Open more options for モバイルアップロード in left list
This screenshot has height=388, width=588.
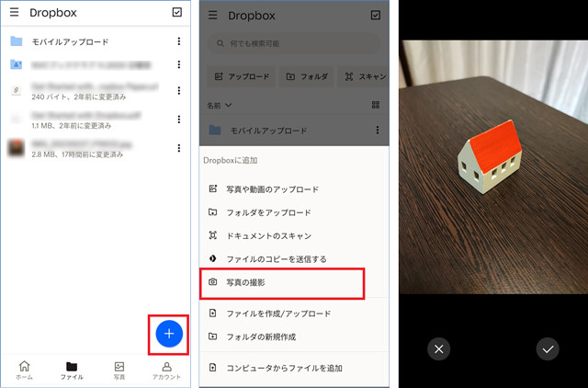(x=177, y=41)
